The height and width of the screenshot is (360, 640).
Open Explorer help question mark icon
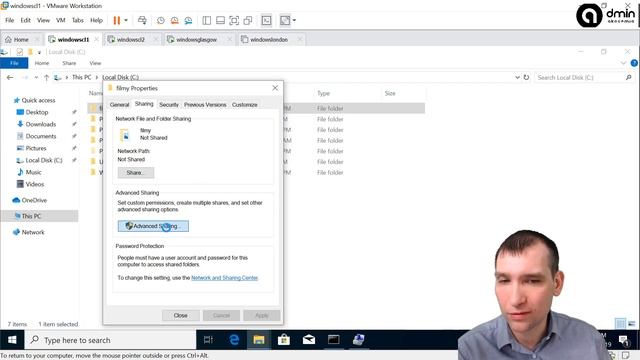click(634, 63)
